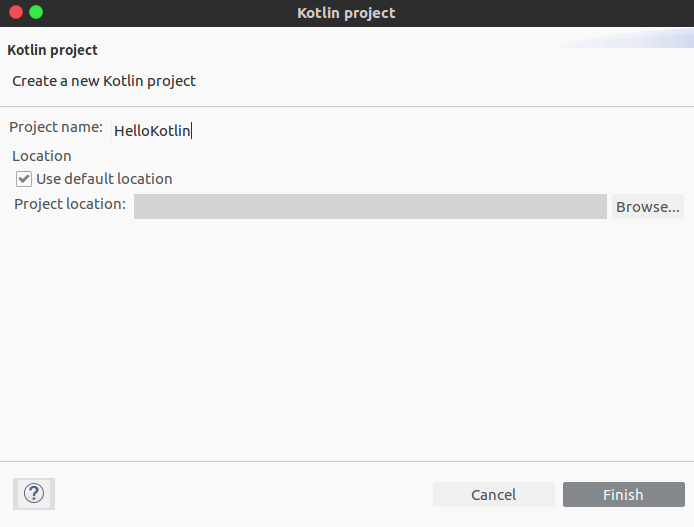Click the empty area below Project location
Image resolution: width=694 pixels, height=527 pixels.
click(347, 339)
